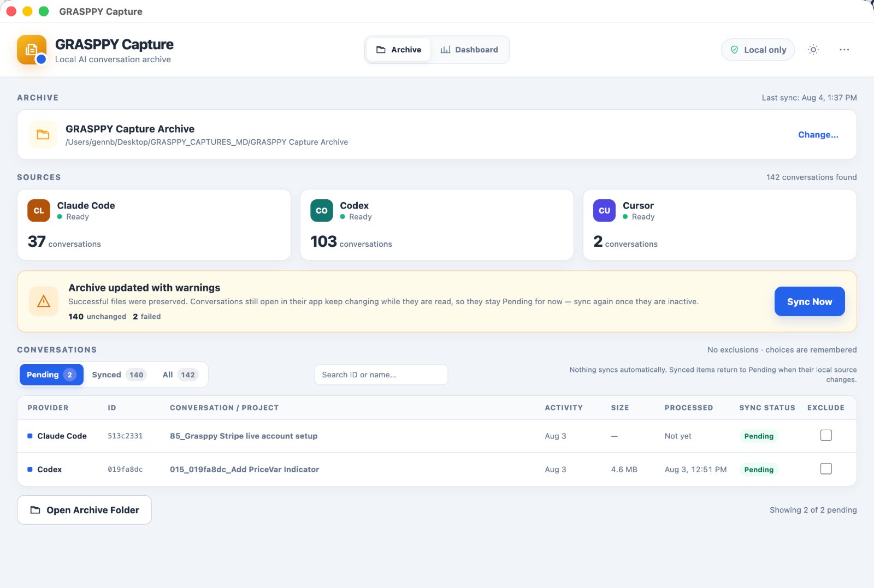
Task: Click the Showing 2 of 2 pending text
Action: pyautogui.click(x=813, y=510)
